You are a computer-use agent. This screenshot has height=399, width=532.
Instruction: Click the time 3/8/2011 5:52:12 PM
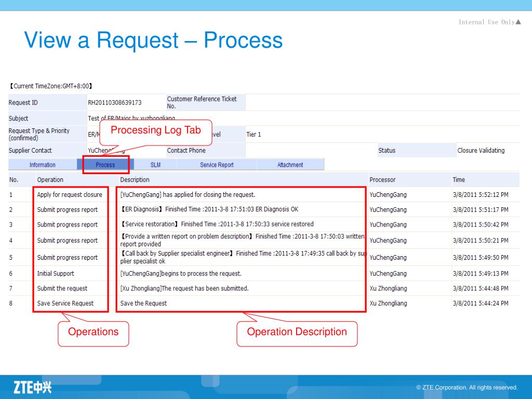[481, 195]
